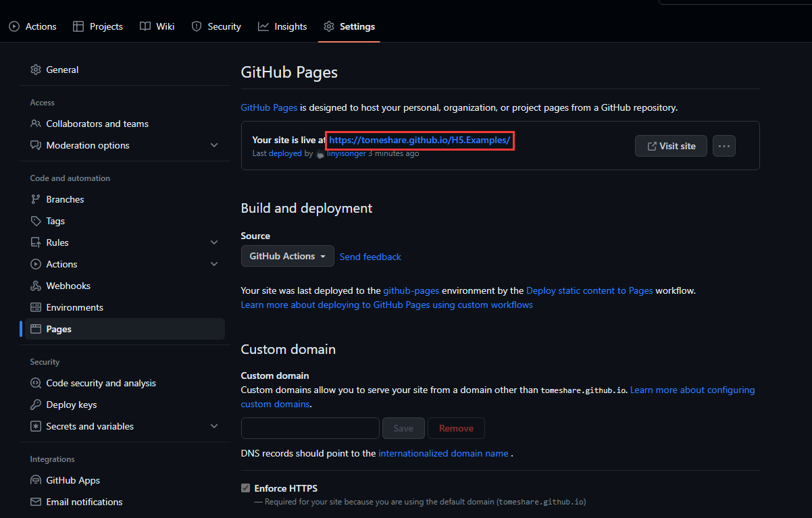
Task: Open the GitHub Pages documentation link
Action: tap(269, 107)
